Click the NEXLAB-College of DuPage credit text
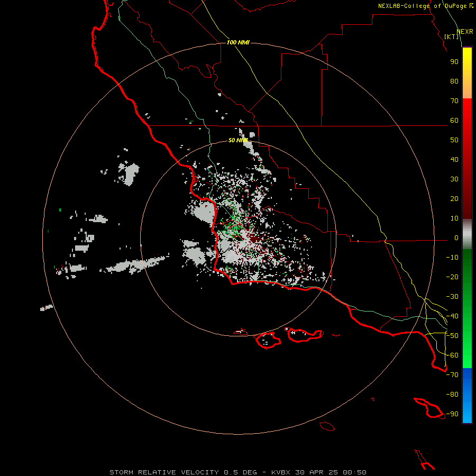Viewport: 476px width, 476px height. click(422, 6)
